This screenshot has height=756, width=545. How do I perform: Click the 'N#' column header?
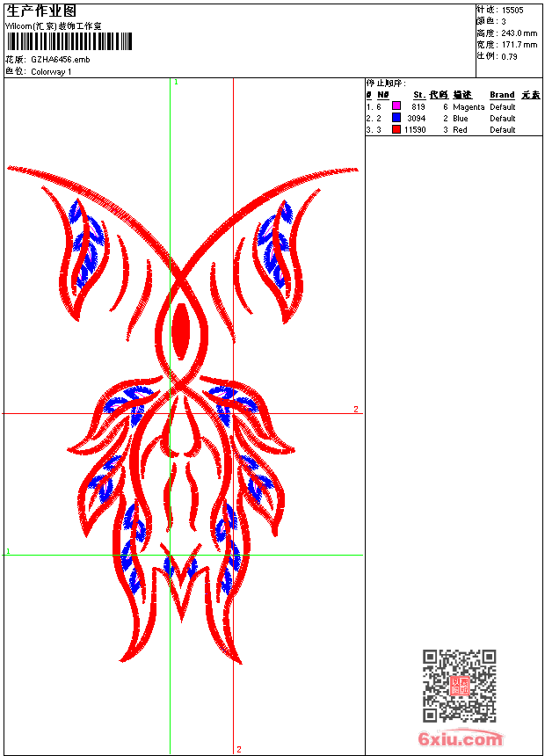[x=383, y=95]
